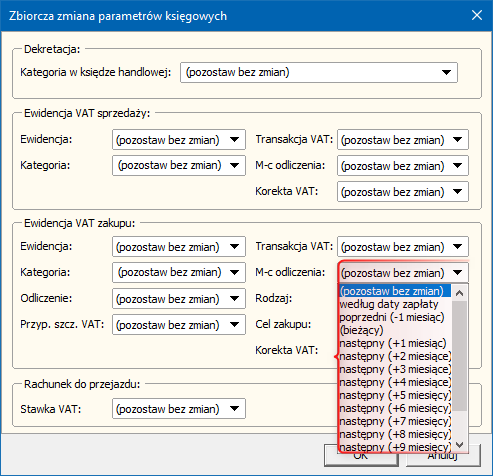Expand the Przyp. szcz. VAT dropdown
Viewport: 493px width, 476px height.
(x=179, y=325)
